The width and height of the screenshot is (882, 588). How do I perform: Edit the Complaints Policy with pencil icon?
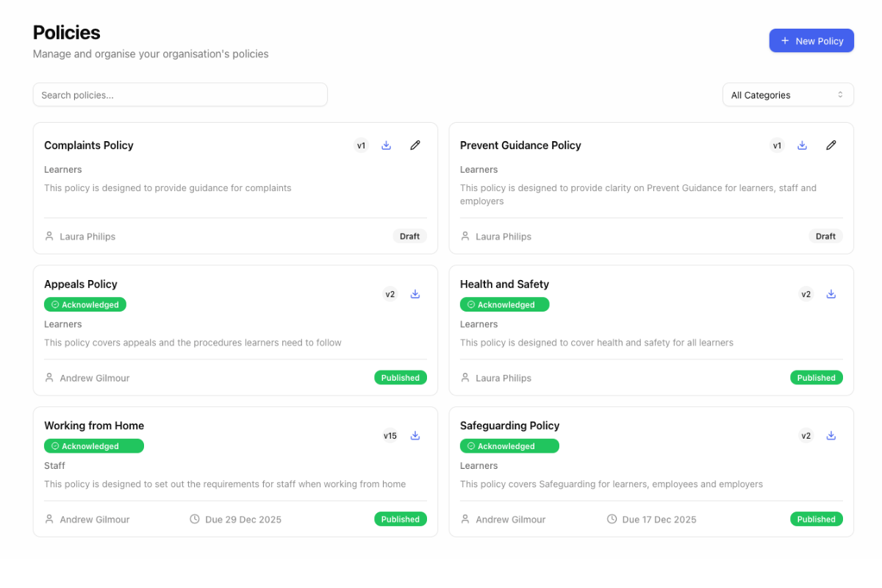click(x=415, y=146)
